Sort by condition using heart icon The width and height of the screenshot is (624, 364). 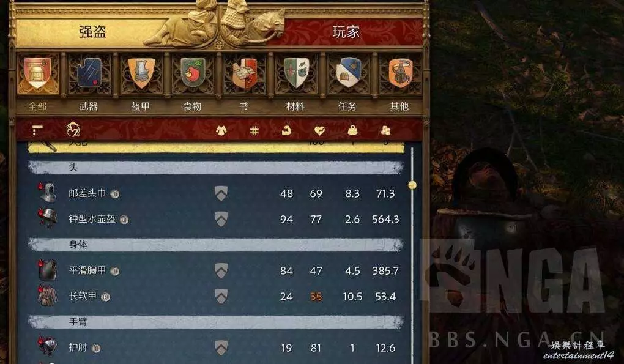click(319, 130)
